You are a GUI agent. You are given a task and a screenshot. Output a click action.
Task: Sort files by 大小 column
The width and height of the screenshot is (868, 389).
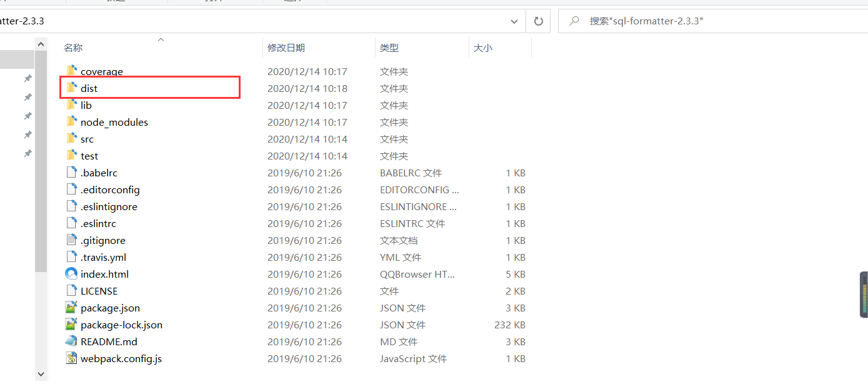point(482,48)
